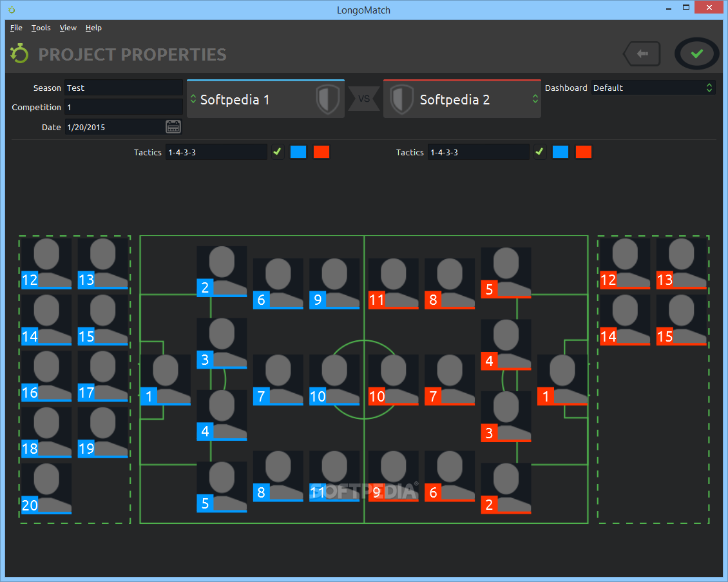Click the Softpedia 2 team shield

pos(401,99)
